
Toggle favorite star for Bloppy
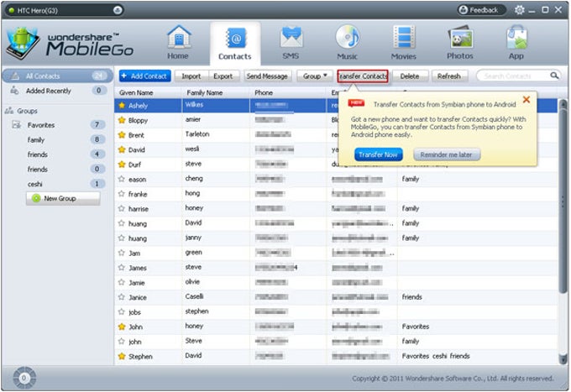coord(122,120)
